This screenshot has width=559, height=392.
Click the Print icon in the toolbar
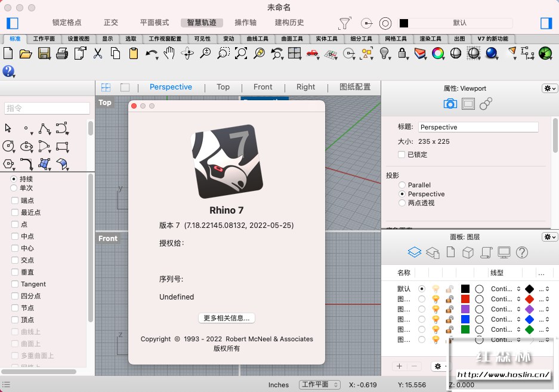tap(62, 54)
